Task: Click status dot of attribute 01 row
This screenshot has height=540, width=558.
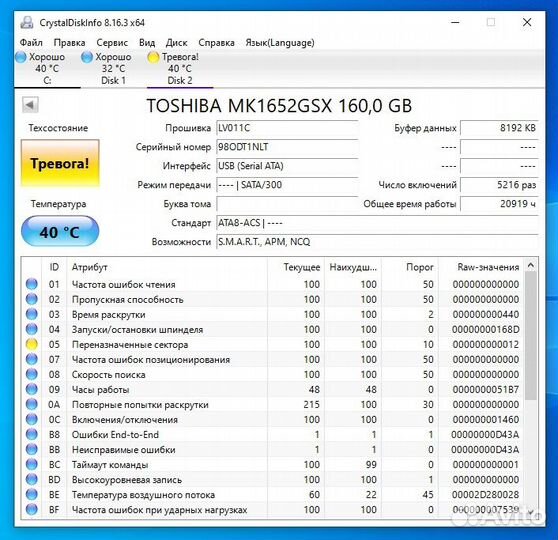Action: (x=32, y=284)
